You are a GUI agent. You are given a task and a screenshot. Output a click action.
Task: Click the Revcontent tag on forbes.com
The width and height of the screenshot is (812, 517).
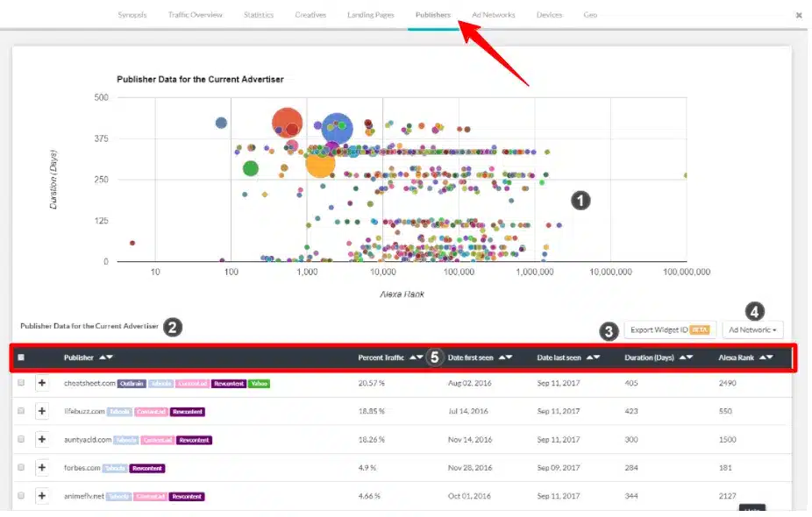[147, 468]
